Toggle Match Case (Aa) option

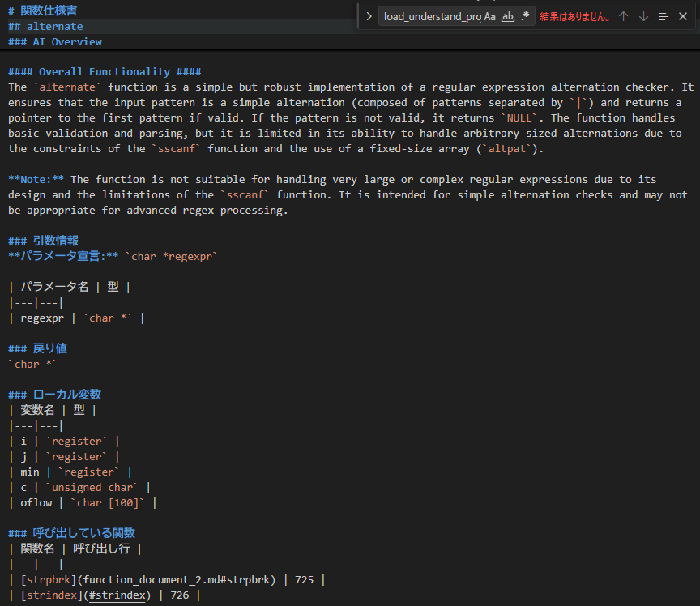point(490,17)
